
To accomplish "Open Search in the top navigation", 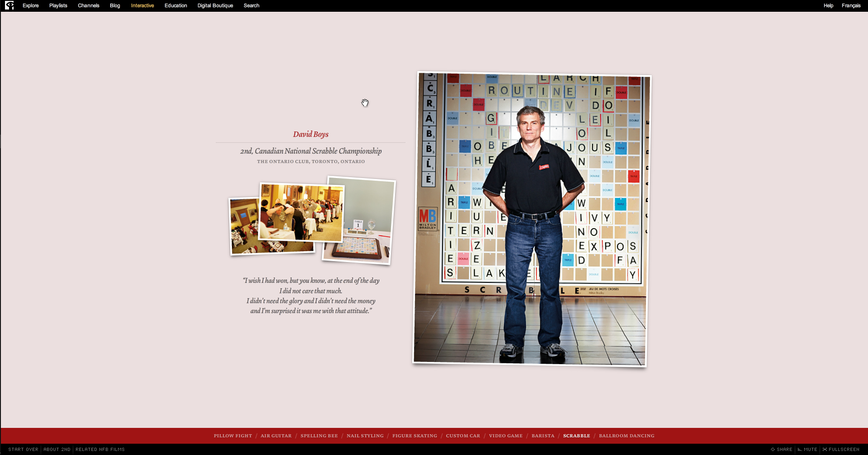I will (251, 5).
